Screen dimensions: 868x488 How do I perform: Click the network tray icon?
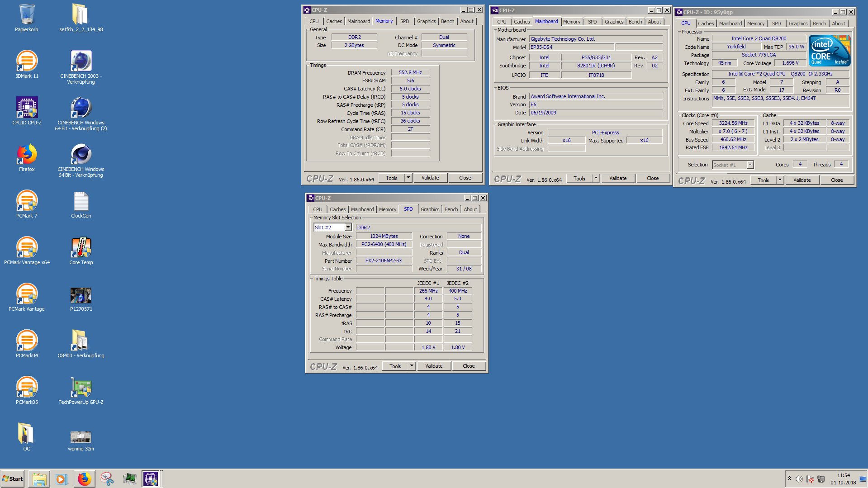tap(821, 479)
